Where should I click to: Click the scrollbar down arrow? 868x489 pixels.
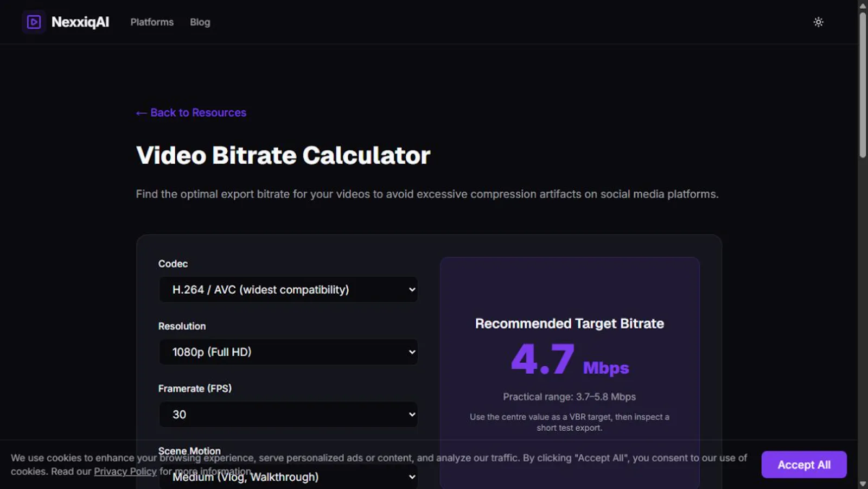click(x=863, y=484)
